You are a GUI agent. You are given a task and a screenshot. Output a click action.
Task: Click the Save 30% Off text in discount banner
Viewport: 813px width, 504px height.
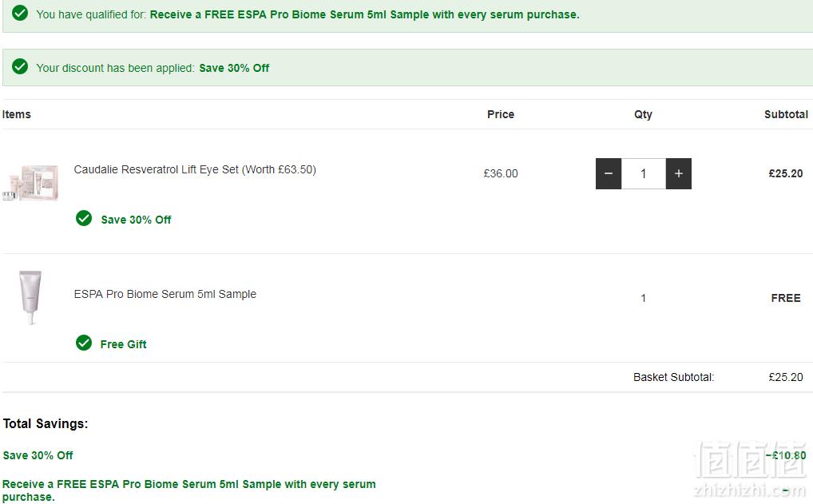[x=234, y=68]
